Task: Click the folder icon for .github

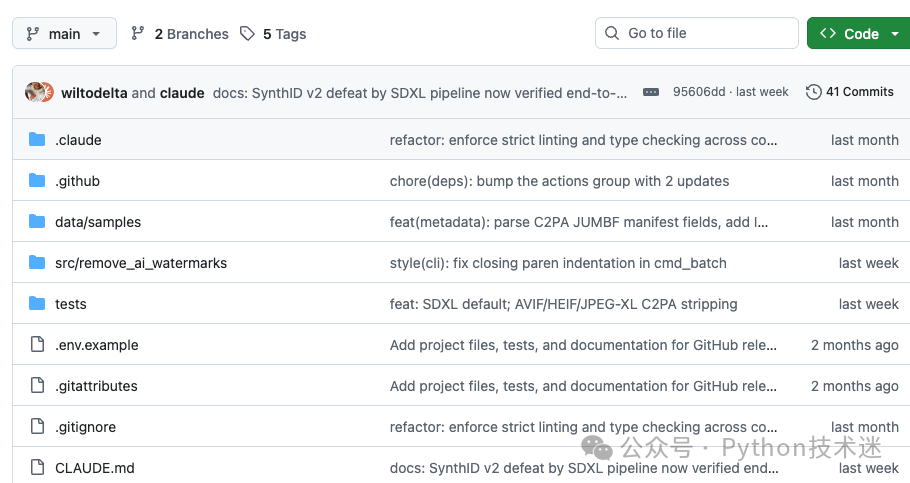Action: (37, 181)
